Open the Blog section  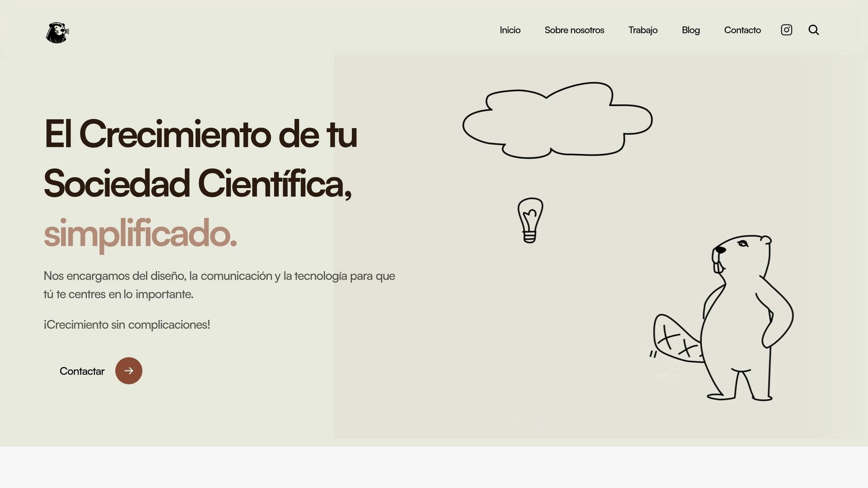(690, 30)
